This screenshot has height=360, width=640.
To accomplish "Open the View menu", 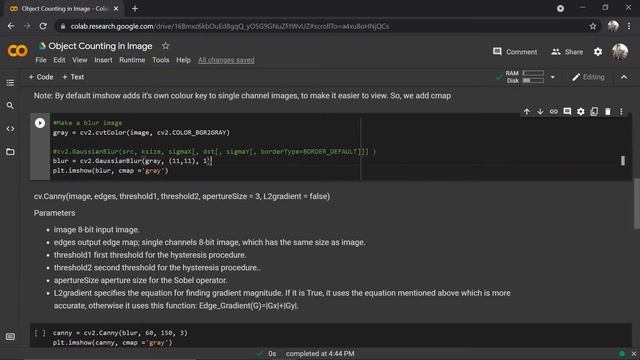I will click(80, 60).
